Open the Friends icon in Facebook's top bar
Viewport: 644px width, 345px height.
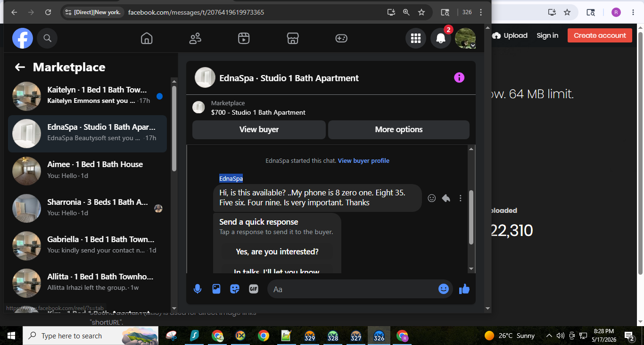pyautogui.click(x=195, y=38)
